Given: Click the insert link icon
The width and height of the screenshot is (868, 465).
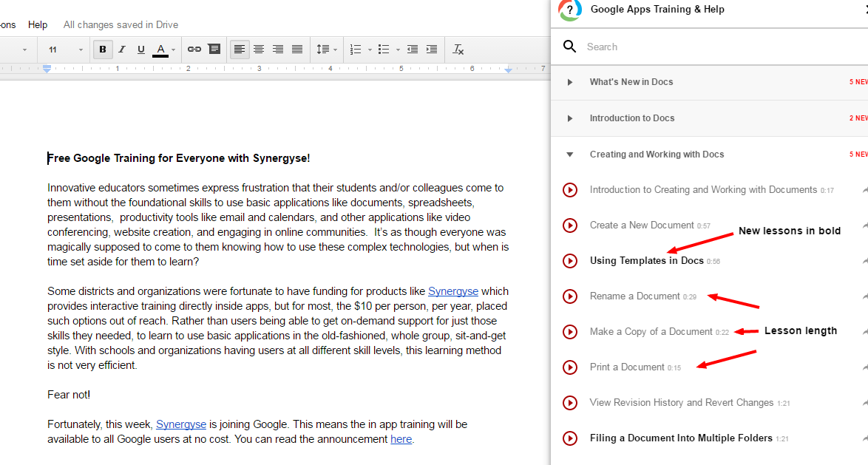Looking at the screenshot, I should (x=194, y=50).
